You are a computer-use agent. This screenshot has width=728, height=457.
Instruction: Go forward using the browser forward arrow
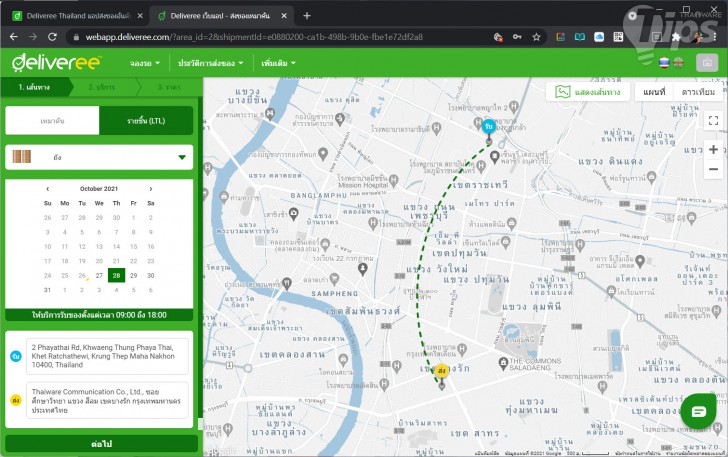point(33,37)
